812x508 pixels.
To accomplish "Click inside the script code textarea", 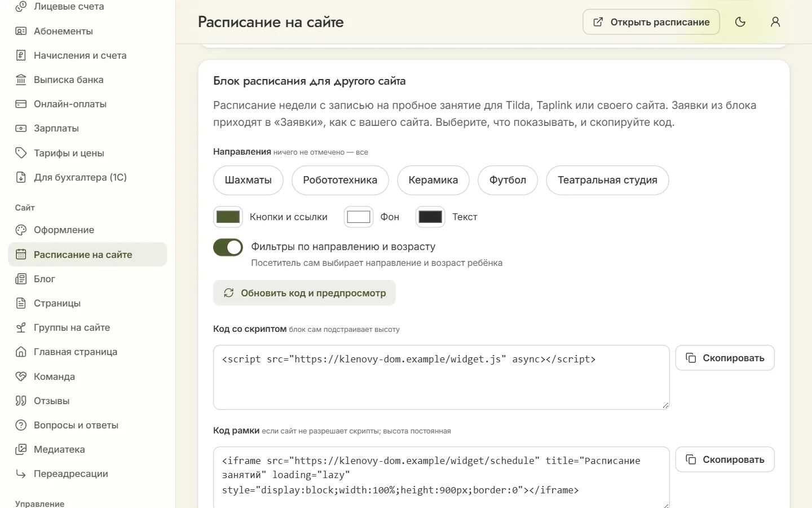I will coord(442,377).
